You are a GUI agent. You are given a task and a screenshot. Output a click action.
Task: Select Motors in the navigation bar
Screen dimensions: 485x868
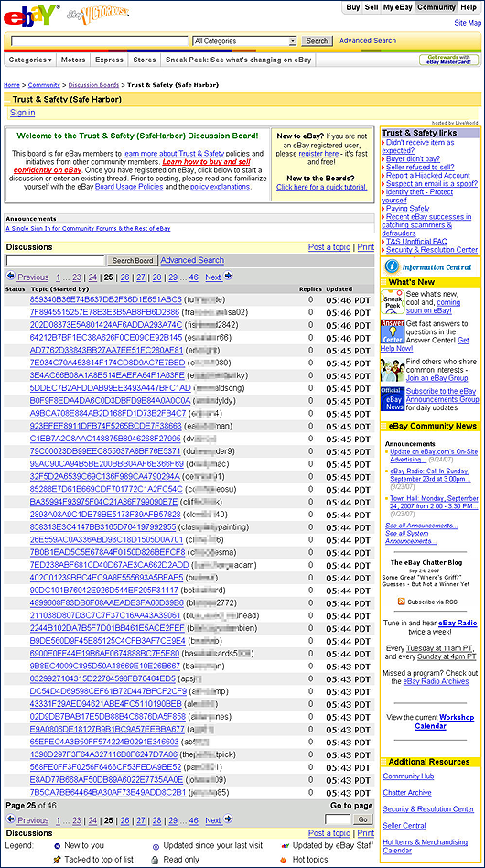[73, 60]
